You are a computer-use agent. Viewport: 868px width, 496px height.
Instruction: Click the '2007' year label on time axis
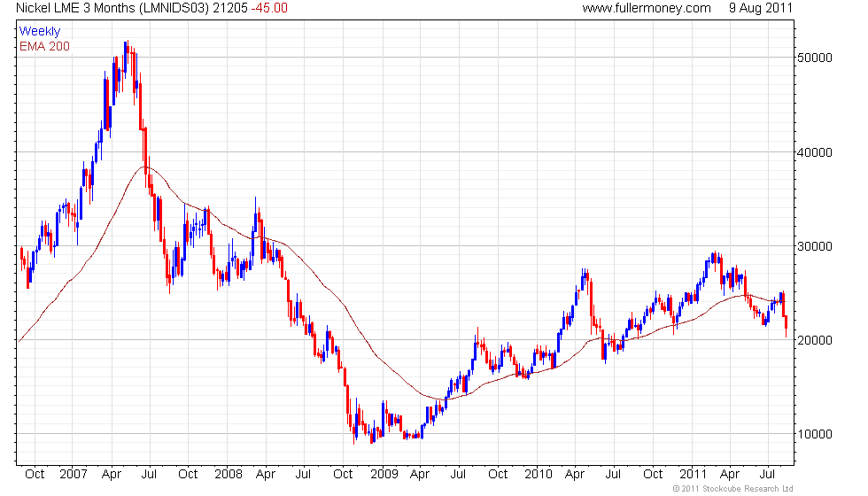(x=73, y=475)
